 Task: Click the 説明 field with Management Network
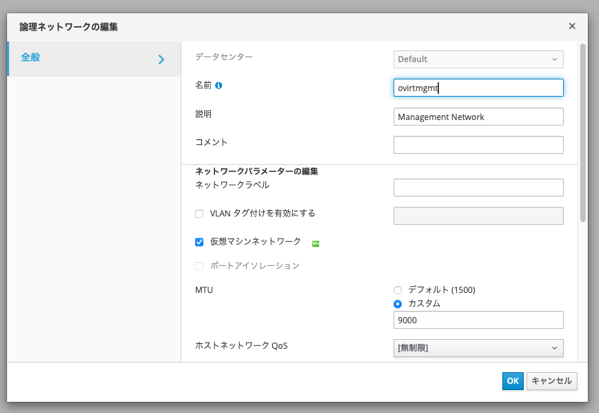[478, 117]
